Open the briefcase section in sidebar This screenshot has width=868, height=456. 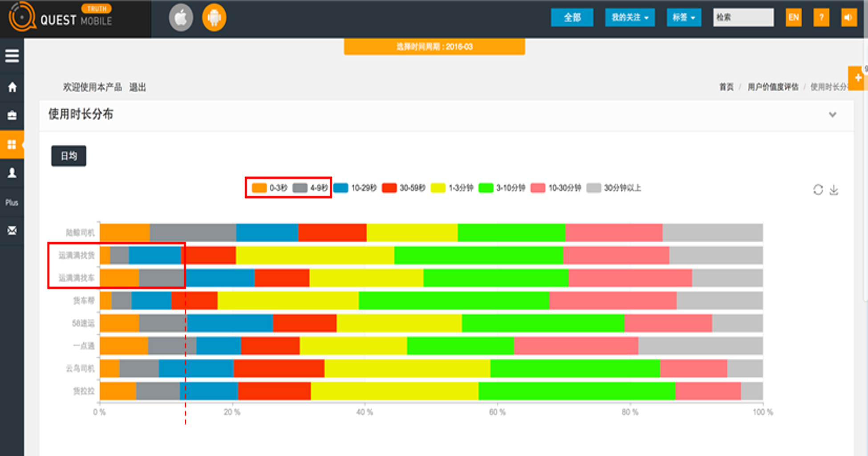click(12, 115)
